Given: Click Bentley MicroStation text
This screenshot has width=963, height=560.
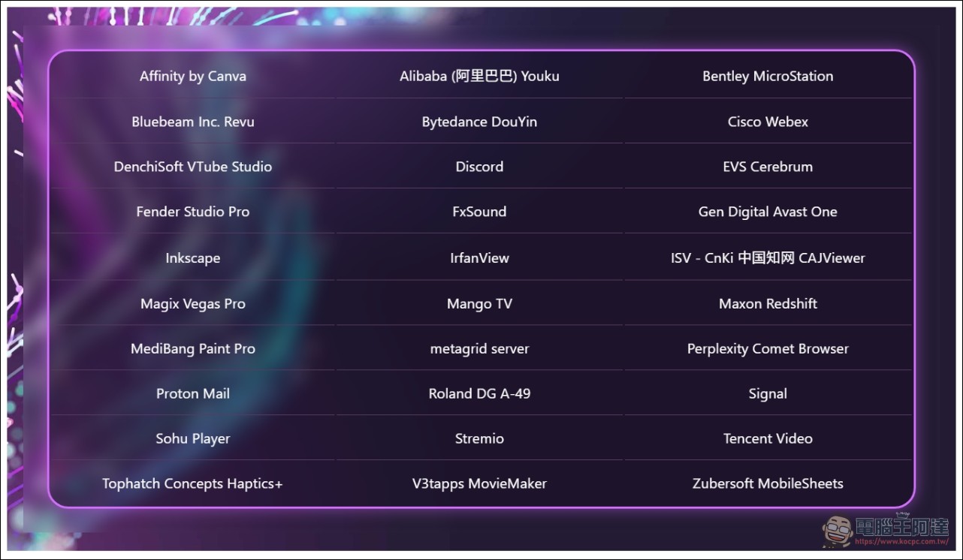Looking at the screenshot, I should point(768,76).
